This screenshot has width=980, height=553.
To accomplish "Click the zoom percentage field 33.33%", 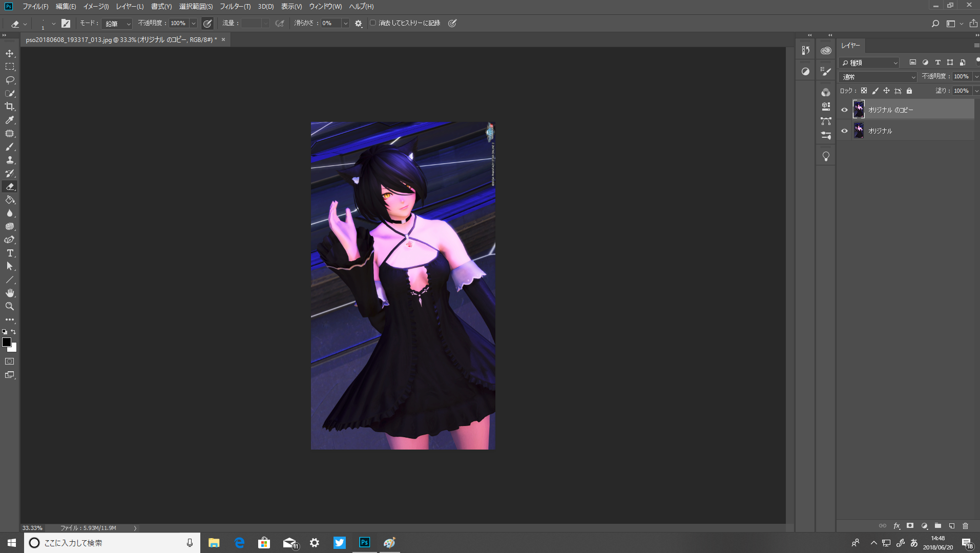I will 32,528.
